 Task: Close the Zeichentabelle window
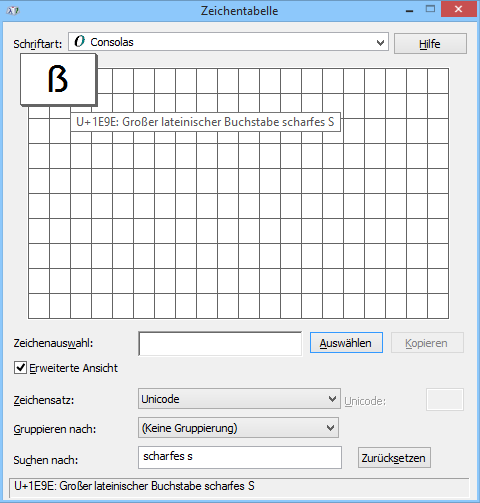(x=458, y=9)
